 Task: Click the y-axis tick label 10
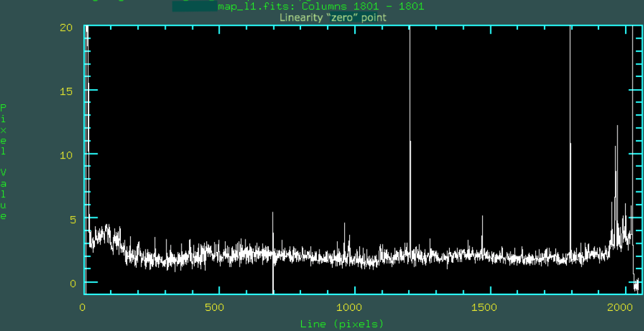(66, 155)
